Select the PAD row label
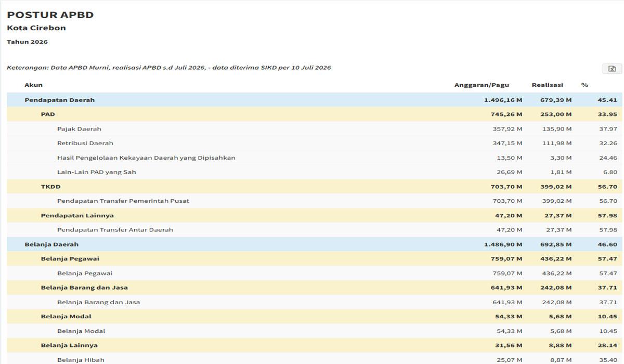This screenshot has width=624, height=364. pos(48,114)
